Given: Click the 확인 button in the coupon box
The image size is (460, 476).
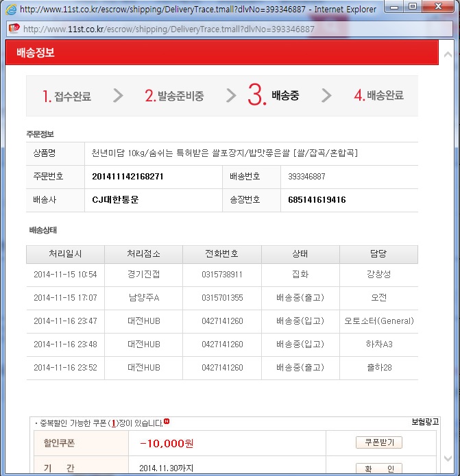Looking at the screenshot, I should (x=379, y=468).
